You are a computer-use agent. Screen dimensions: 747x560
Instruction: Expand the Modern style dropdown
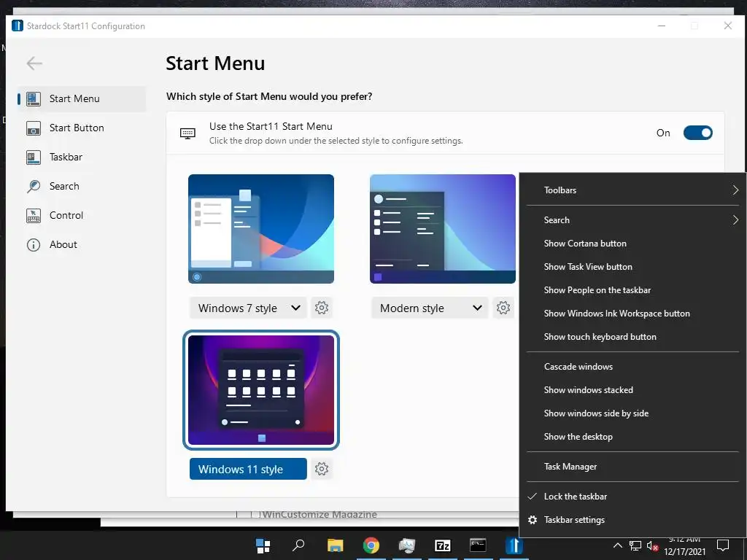430,308
